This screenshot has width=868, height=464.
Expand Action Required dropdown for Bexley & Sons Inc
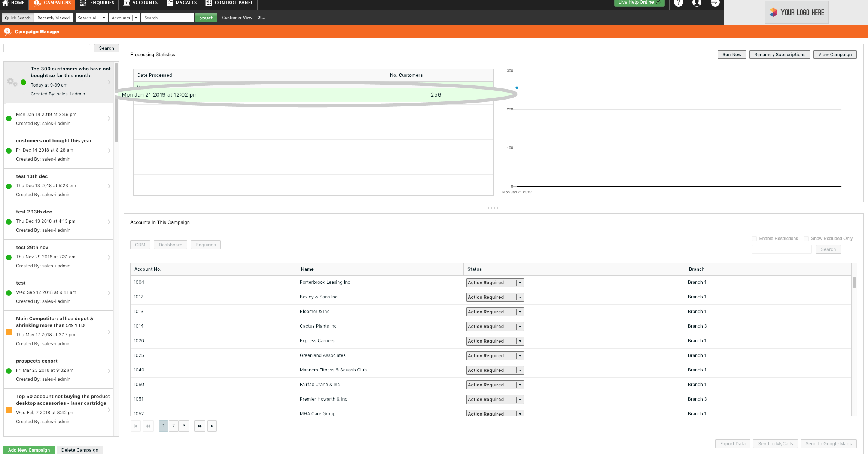point(519,297)
